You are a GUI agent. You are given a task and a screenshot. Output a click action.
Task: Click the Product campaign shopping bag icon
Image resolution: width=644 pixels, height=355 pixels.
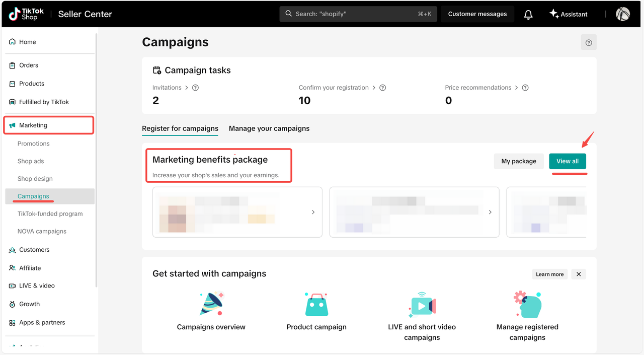[316, 305]
